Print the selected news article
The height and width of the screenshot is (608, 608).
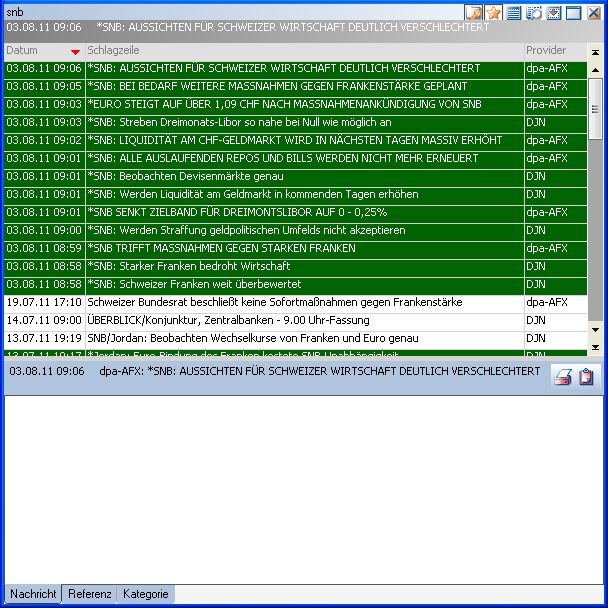tap(564, 376)
